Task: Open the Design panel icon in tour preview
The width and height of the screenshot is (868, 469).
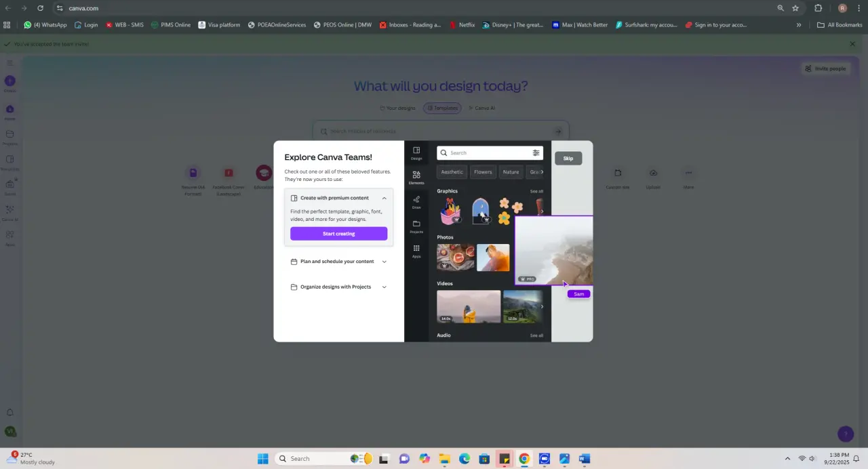Action: (416, 153)
